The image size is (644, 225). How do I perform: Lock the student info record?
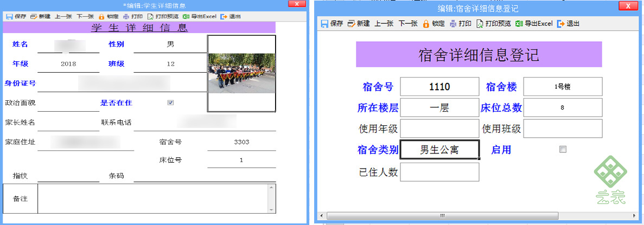(109, 17)
